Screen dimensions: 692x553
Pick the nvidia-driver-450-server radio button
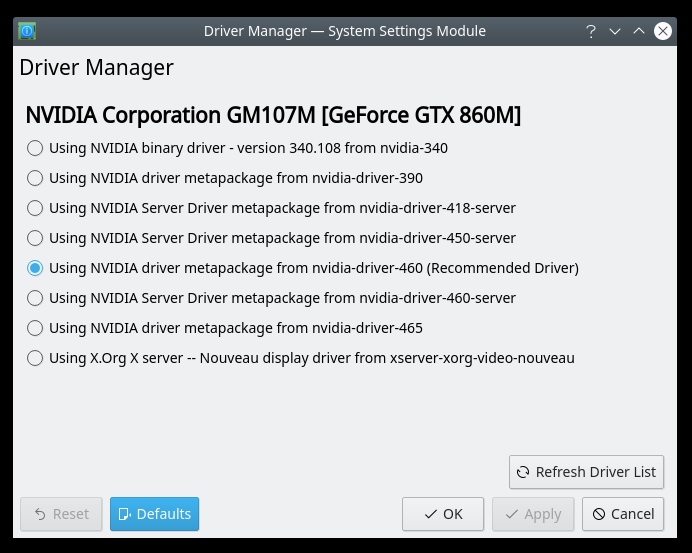(x=35, y=238)
